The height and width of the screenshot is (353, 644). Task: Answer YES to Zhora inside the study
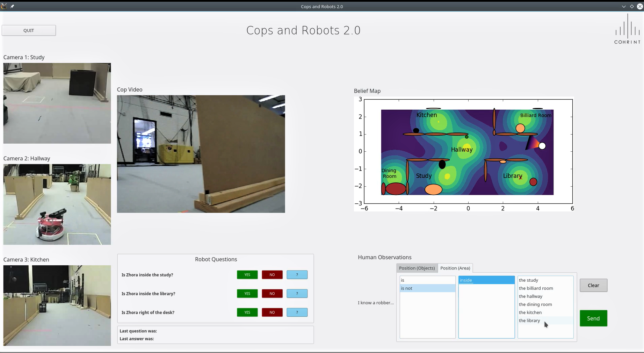247,275
